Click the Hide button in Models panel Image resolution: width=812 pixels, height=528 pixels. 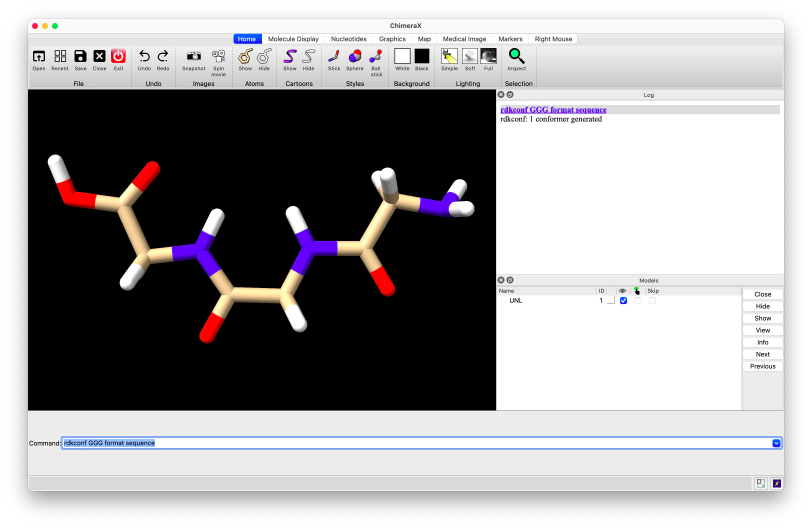[763, 306]
